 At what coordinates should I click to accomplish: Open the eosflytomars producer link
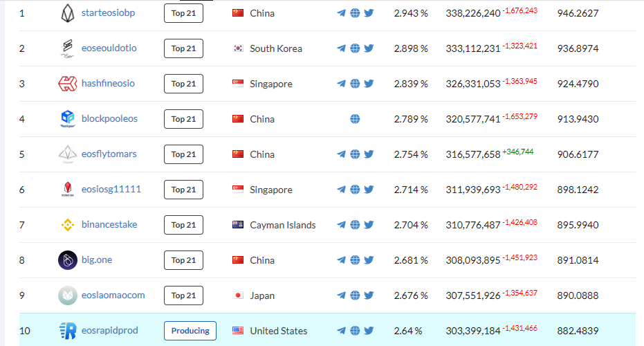click(x=109, y=154)
